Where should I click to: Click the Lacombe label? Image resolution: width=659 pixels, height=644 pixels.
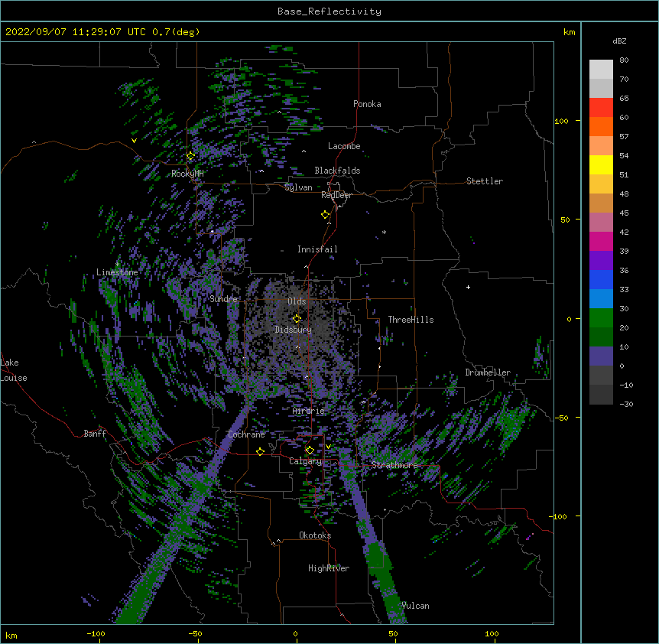[x=344, y=146]
